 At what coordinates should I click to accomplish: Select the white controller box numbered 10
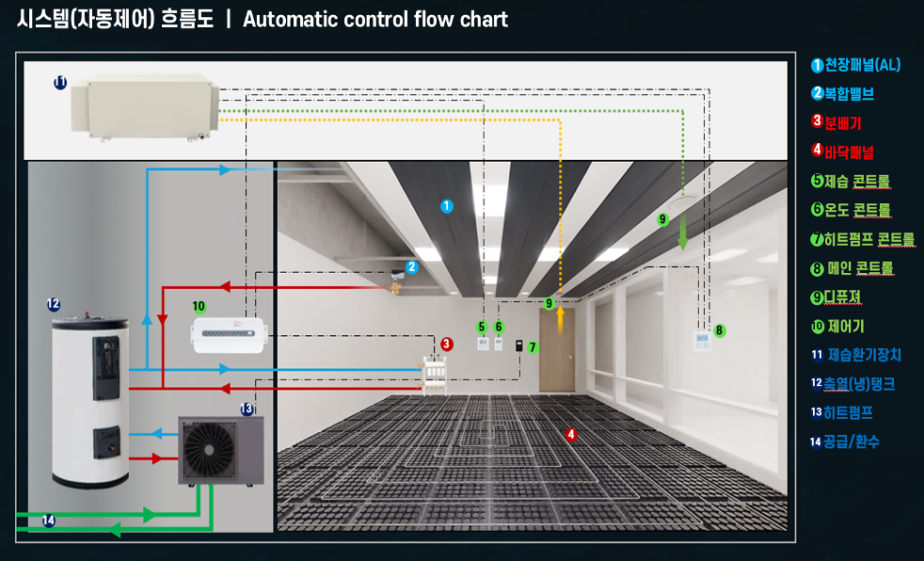pyautogui.click(x=229, y=335)
